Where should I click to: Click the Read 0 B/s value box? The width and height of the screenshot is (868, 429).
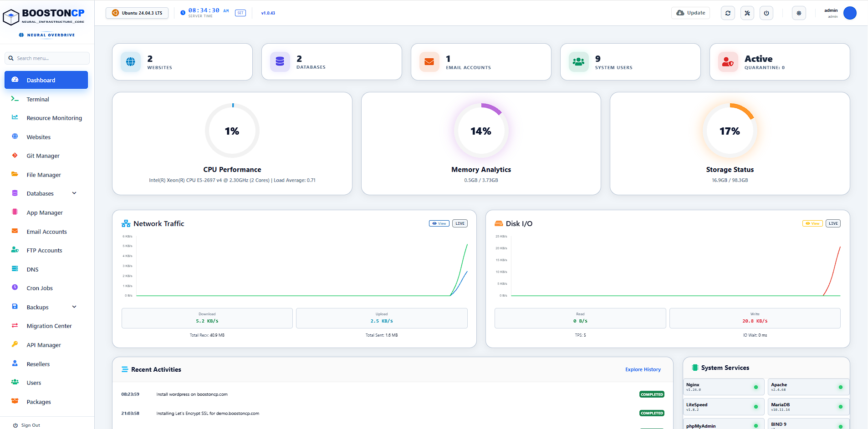pyautogui.click(x=580, y=318)
